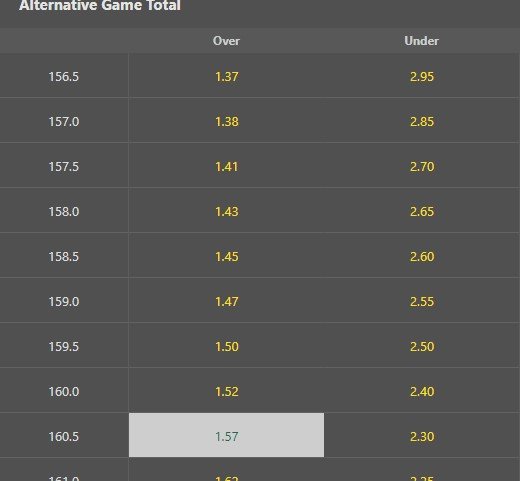Screen dimensions: 520x481
Task: Add Over 158.5 at 1.45
Action: click(x=226, y=256)
